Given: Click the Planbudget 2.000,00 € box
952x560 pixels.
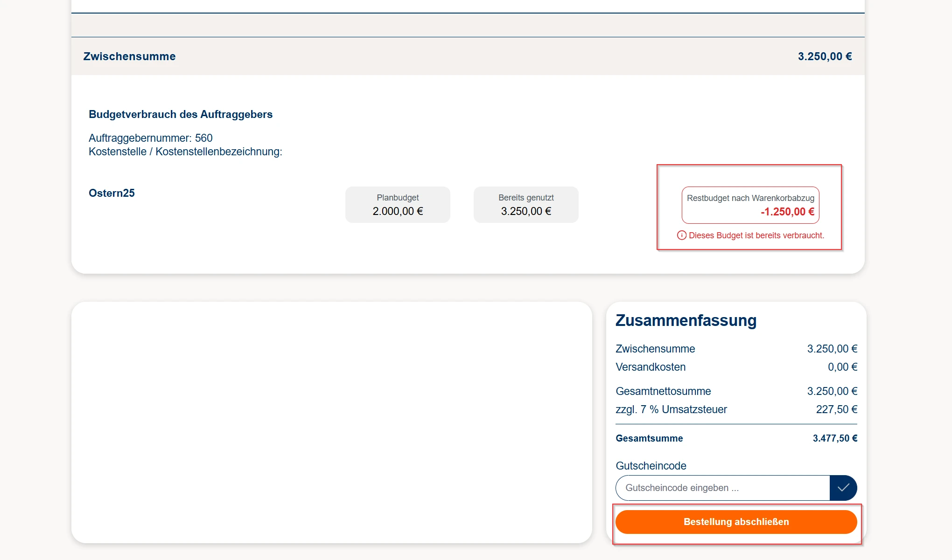Looking at the screenshot, I should [x=398, y=205].
